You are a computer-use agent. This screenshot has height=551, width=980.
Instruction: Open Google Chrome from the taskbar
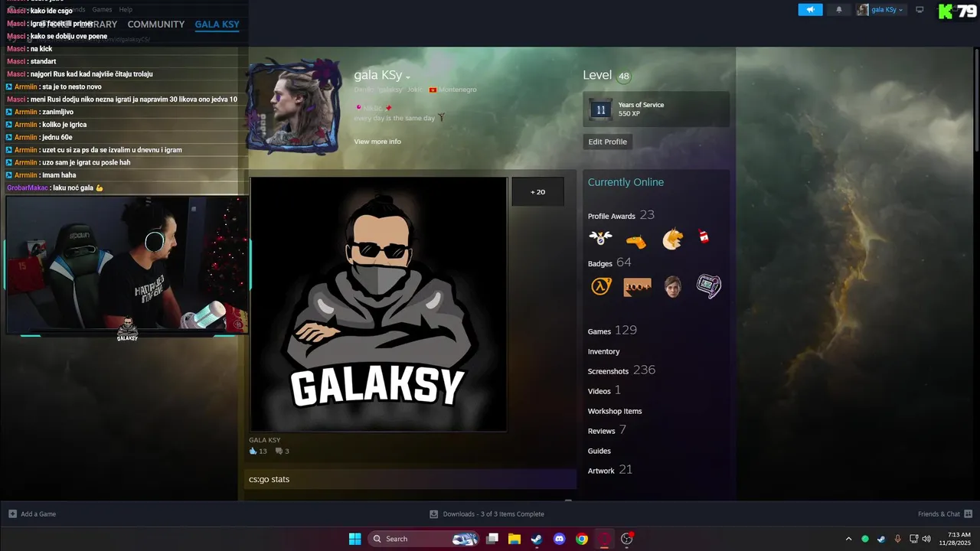coord(582,539)
